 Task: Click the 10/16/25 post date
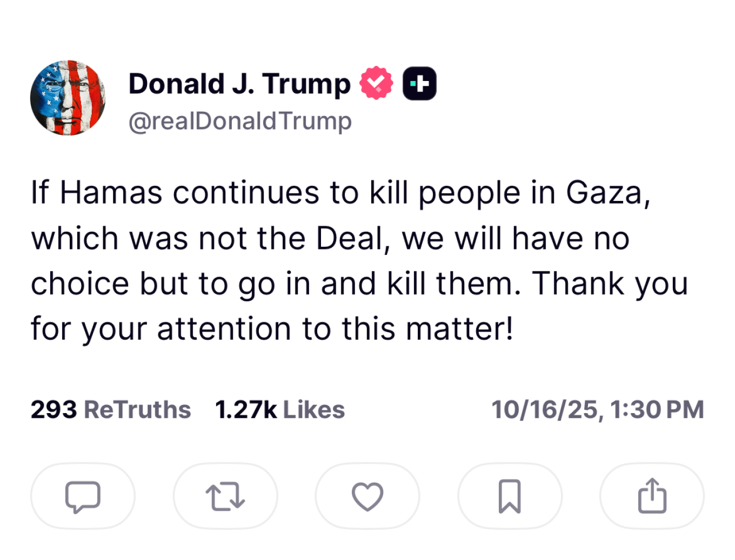(545, 409)
